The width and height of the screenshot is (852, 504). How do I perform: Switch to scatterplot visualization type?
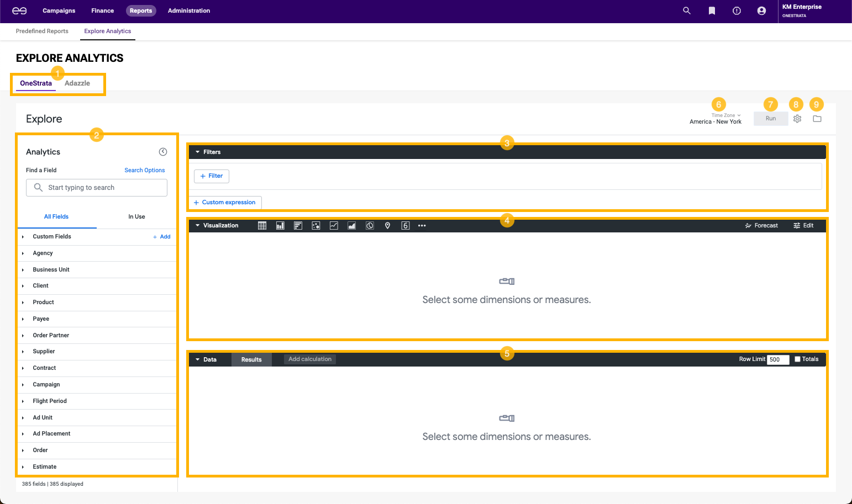pyautogui.click(x=316, y=226)
